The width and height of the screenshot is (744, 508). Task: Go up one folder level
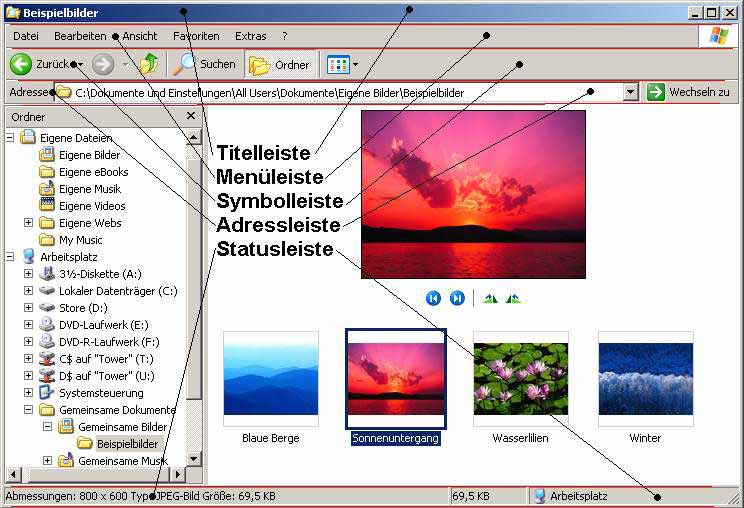point(149,64)
